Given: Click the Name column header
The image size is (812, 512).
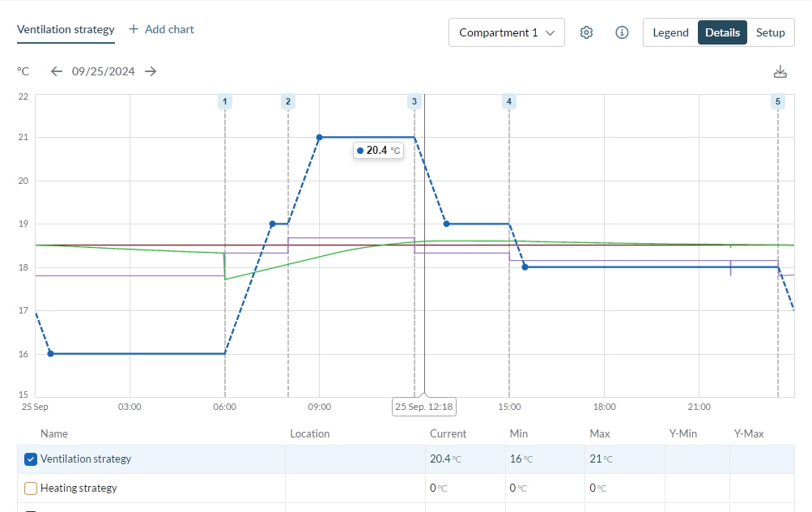Looking at the screenshot, I should [54, 433].
